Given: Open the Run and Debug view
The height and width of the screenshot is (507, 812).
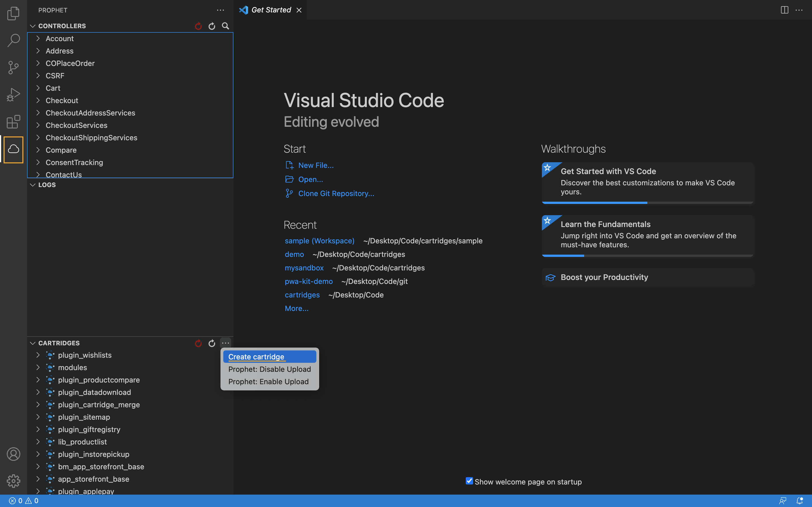Looking at the screenshot, I should tap(14, 95).
